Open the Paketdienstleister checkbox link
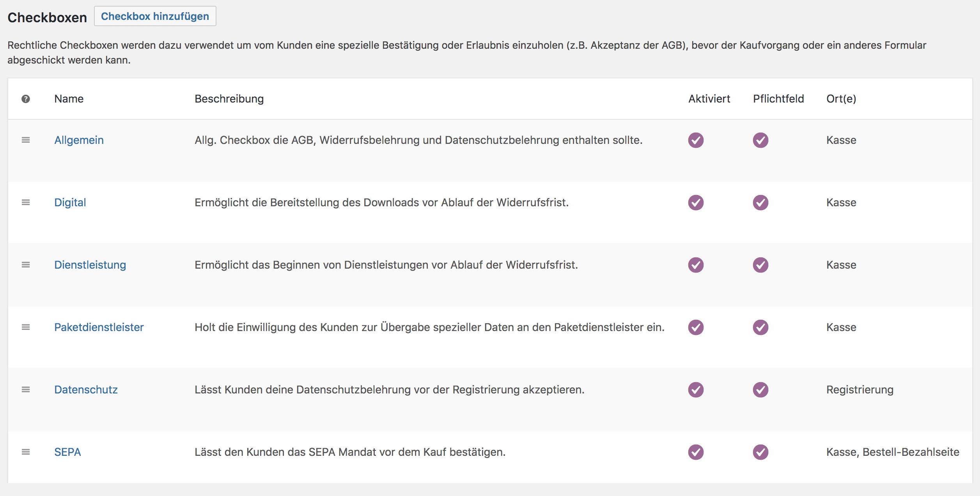The width and height of the screenshot is (980, 496). pos(99,327)
